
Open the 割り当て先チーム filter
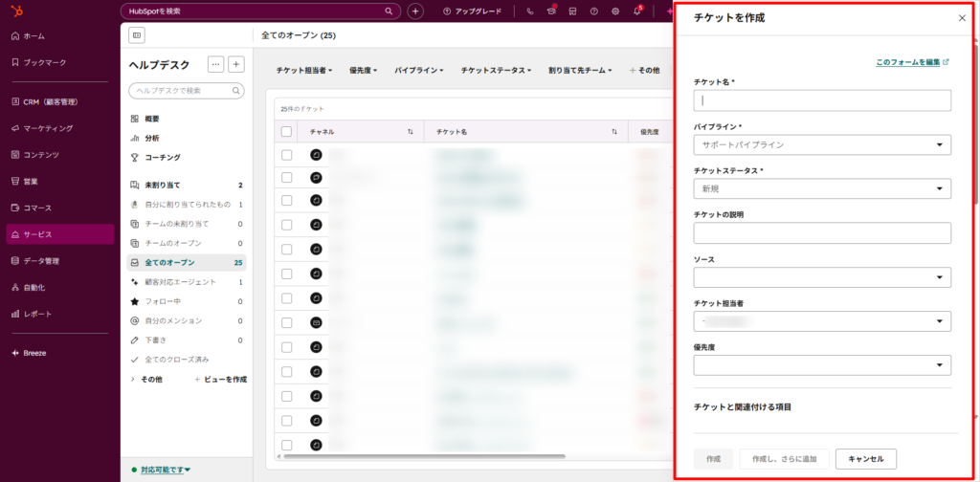click(580, 71)
